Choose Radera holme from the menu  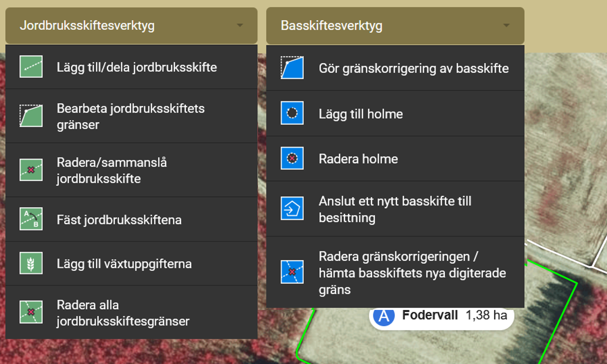point(358,158)
